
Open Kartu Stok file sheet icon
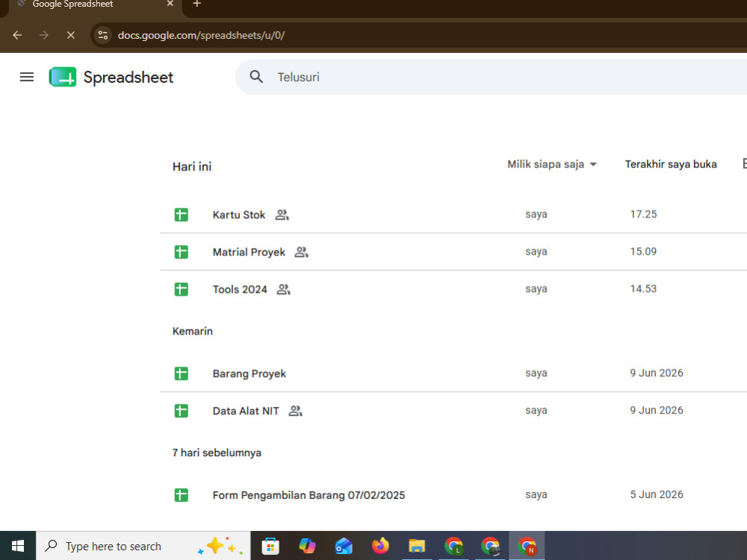pyautogui.click(x=181, y=215)
